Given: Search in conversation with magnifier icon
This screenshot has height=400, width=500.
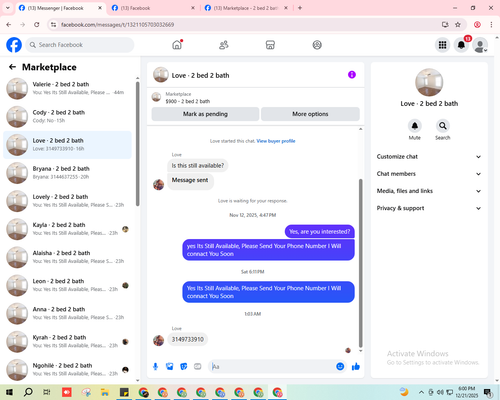Looking at the screenshot, I should tap(443, 126).
